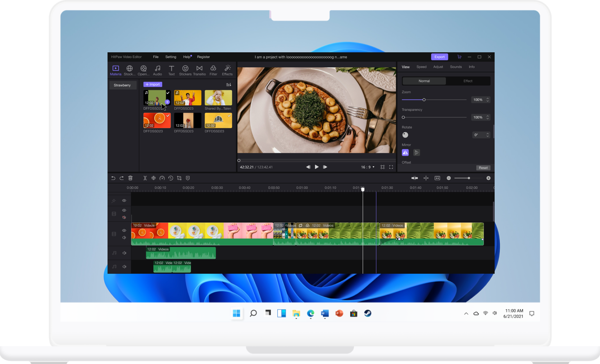The width and height of the screenshot is (600, 364).
Task: Switch to the Adjust tab
Action: pyautogui.click(x=438, y=67)
